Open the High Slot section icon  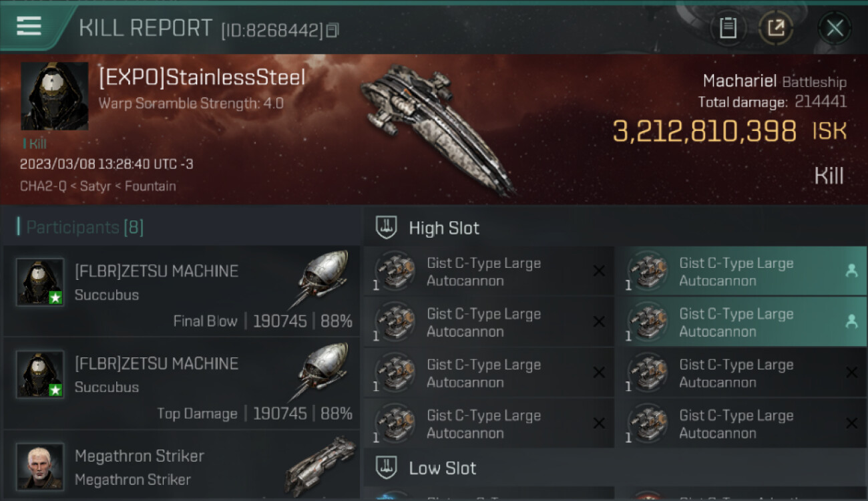click(x=387, y=228)
